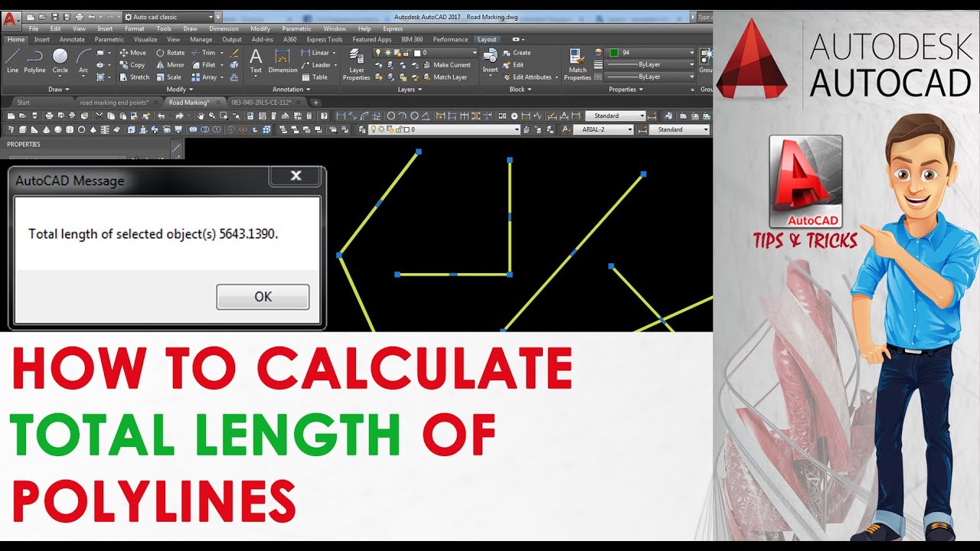980x551 pixels.
Task: Click the Help question mark toolbar icon
Action: [324, 116]
